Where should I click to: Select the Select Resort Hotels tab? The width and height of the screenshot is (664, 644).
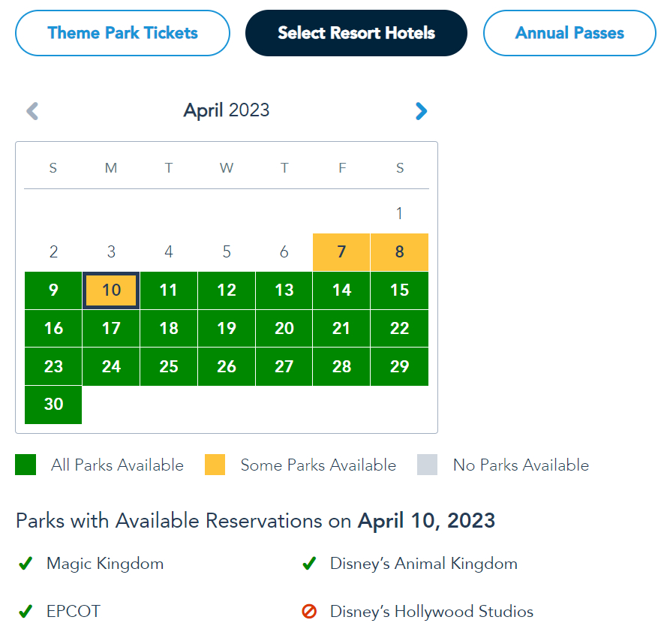coord(356,33)
